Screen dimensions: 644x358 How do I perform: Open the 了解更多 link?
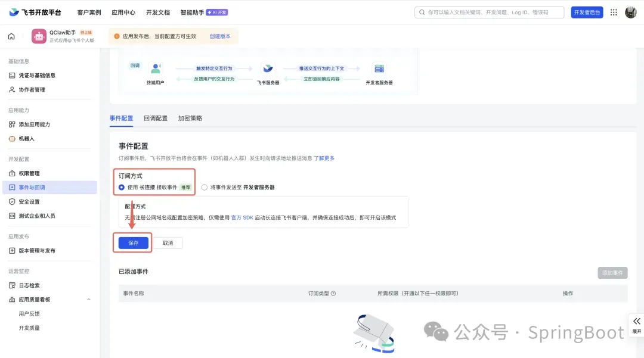[x=324, y=158]
